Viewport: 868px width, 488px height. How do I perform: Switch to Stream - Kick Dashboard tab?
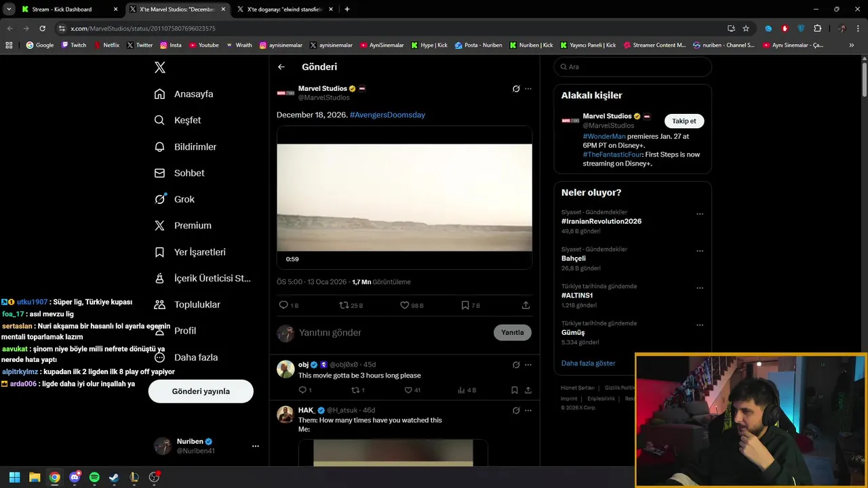coord(69,9)
